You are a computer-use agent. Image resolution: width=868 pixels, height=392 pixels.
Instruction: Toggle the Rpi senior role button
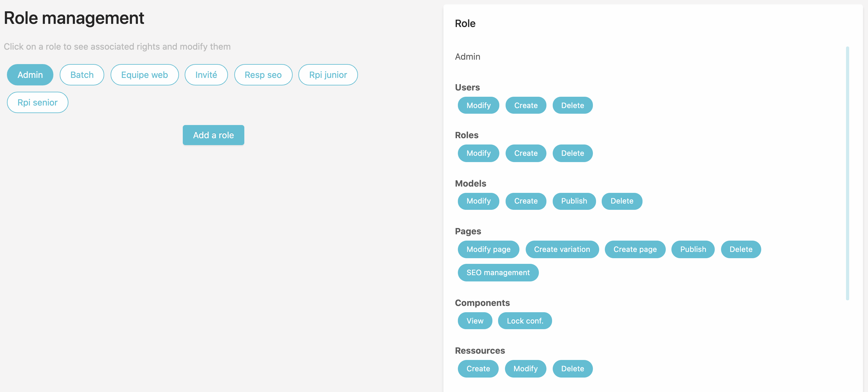click(x=37, y=102)
